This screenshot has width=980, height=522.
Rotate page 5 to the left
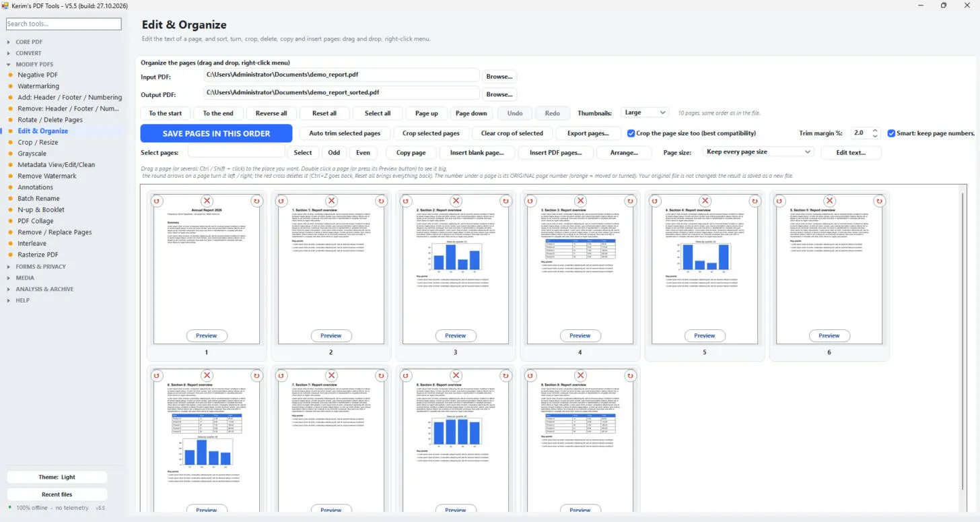click(655, 201)
